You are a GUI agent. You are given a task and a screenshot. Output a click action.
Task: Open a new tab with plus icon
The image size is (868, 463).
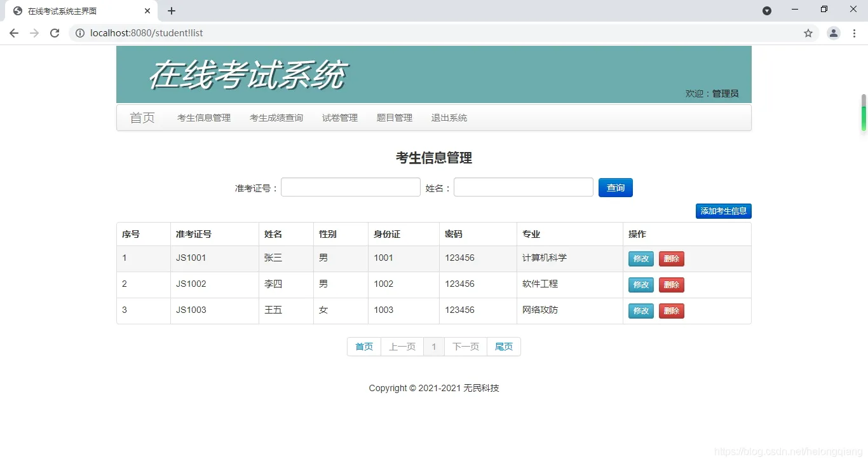click(x=172, y=11)
